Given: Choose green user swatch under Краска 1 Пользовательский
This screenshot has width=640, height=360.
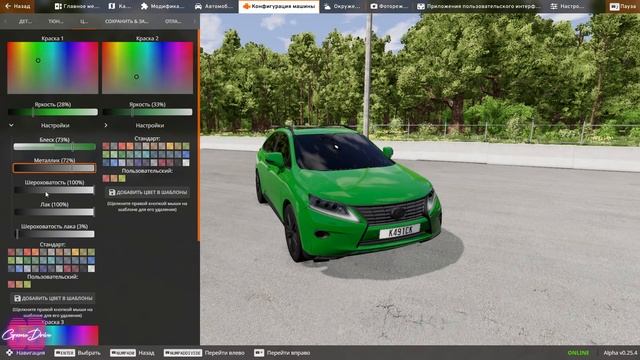Looking at the screenshot, I should click(x=27, y=284).
